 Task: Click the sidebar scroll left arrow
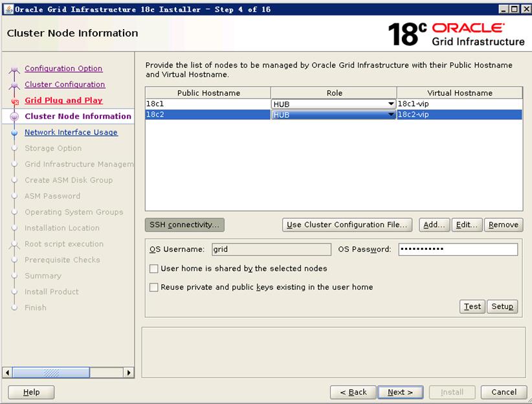8,373
